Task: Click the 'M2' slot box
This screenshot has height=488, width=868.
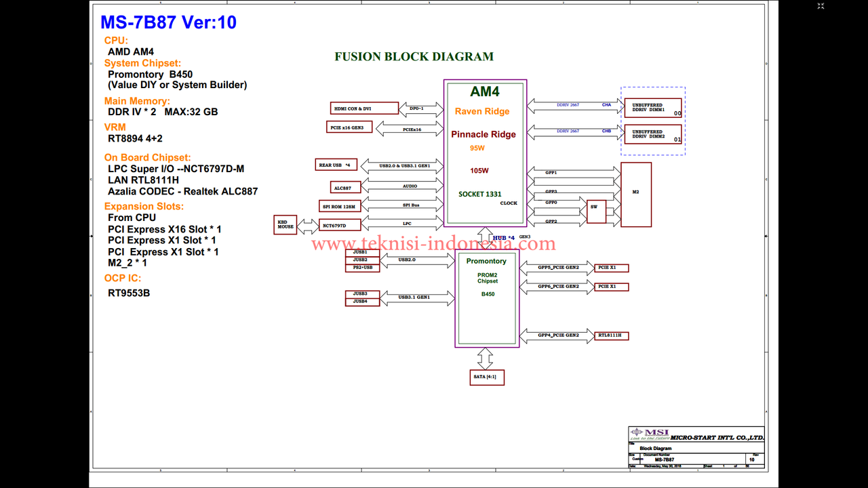Action: (x=636, y=195)
